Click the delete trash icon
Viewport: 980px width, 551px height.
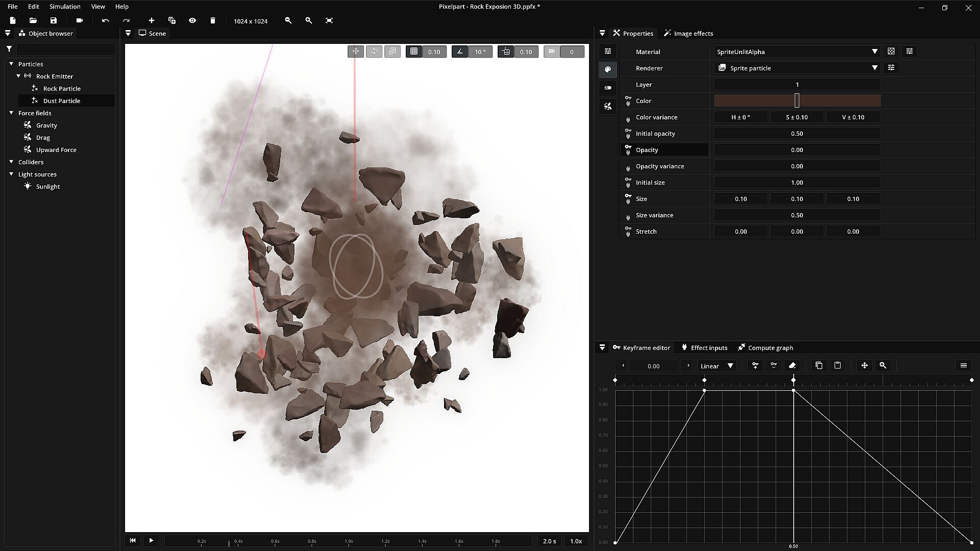point(213,20)
